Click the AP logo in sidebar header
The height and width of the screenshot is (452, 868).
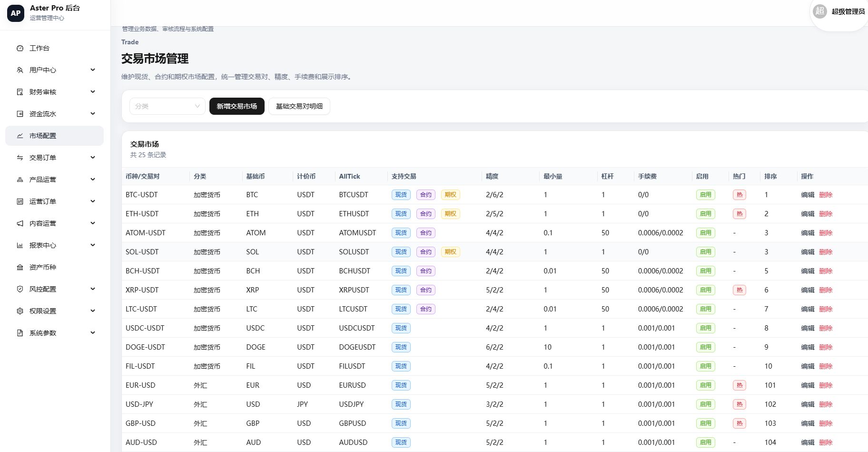click(16, 13)
